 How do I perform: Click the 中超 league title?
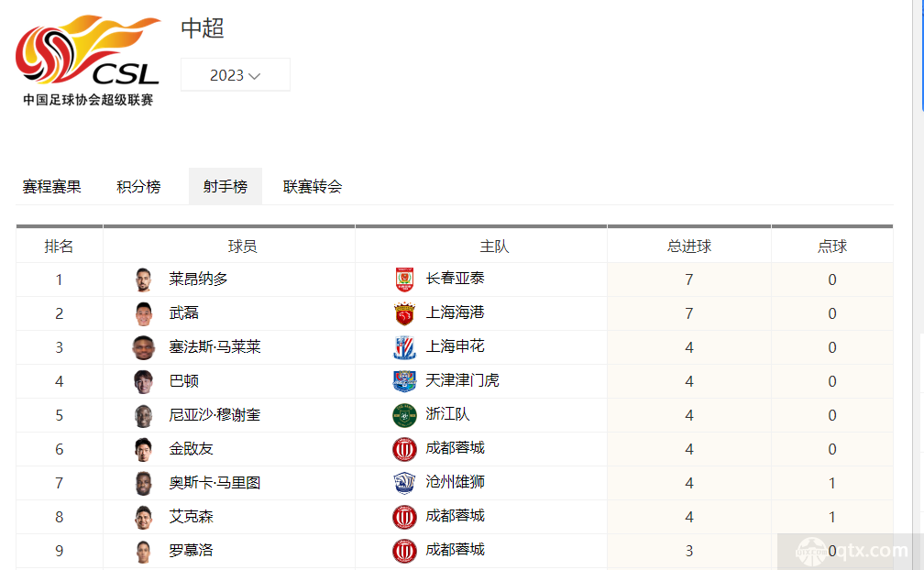tap(202, 28)
